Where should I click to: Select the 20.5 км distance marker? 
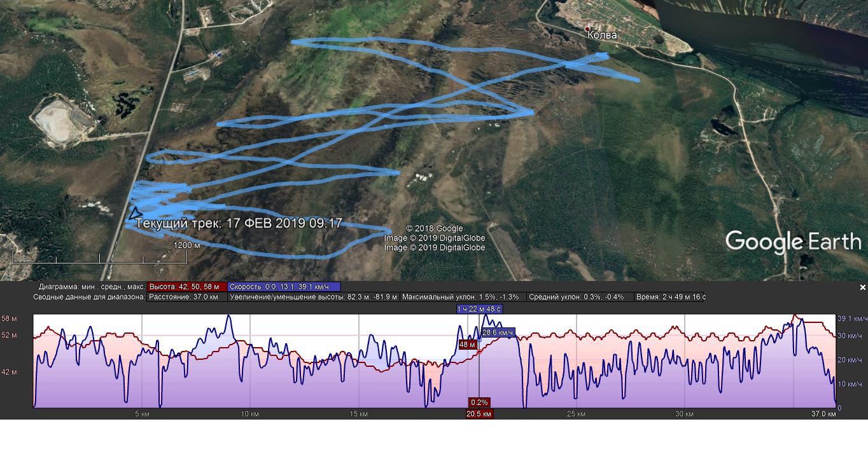[479, 414]
